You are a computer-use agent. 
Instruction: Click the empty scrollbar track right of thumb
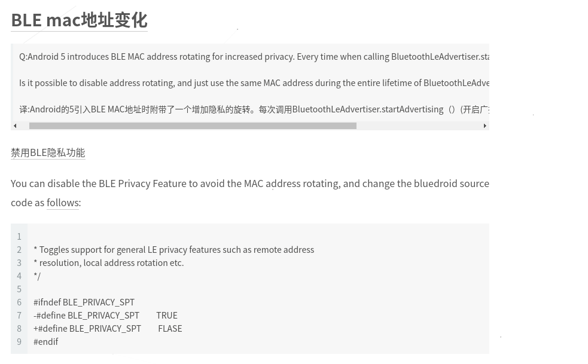click(419, 126)
